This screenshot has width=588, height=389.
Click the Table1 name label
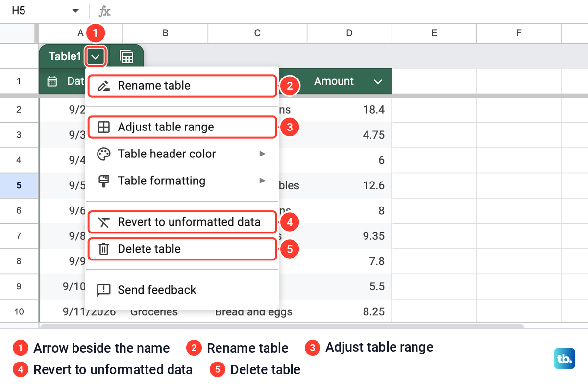(x=65, y=57)
